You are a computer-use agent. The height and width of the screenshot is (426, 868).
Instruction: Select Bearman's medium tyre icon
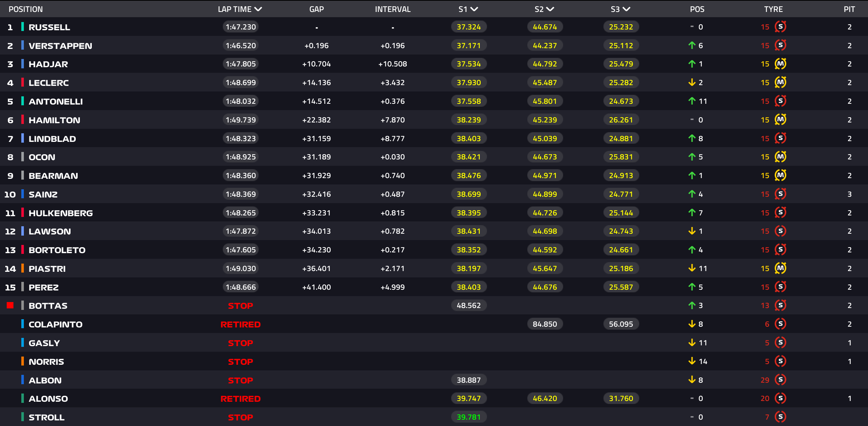point(780,175)
